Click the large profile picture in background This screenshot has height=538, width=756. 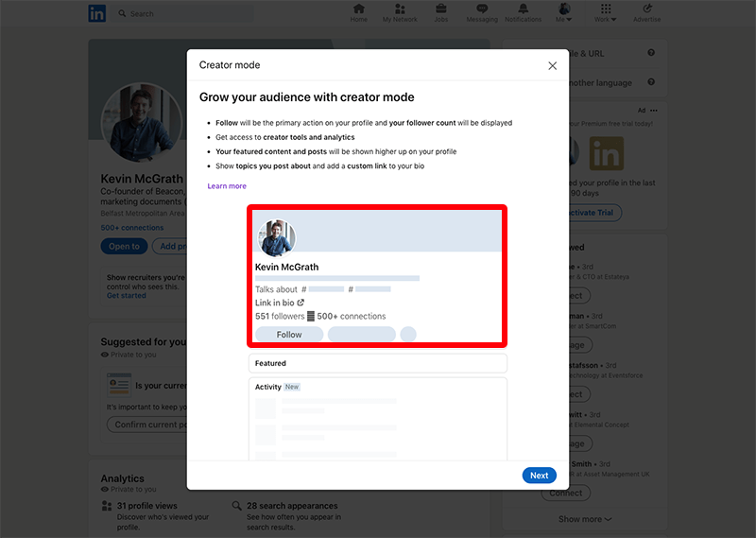pyautogui.click(x=141, y=122)
